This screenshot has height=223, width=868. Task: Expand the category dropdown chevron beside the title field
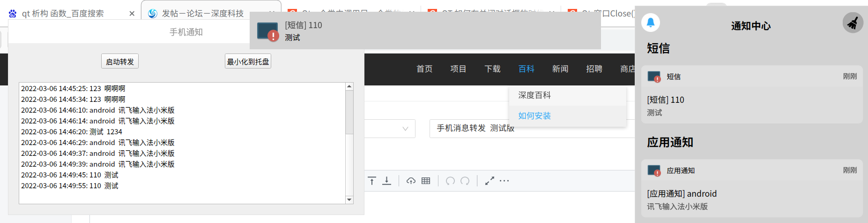click(405, 129)
